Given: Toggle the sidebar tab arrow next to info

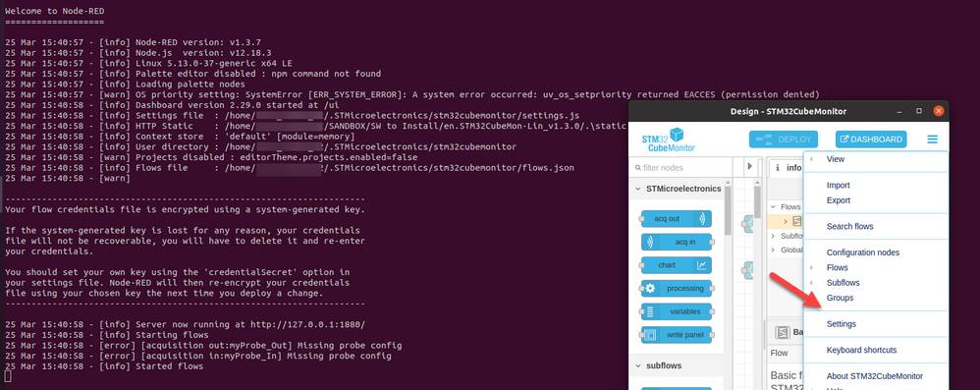Looking at the screenshot, I should coord(750,167).
